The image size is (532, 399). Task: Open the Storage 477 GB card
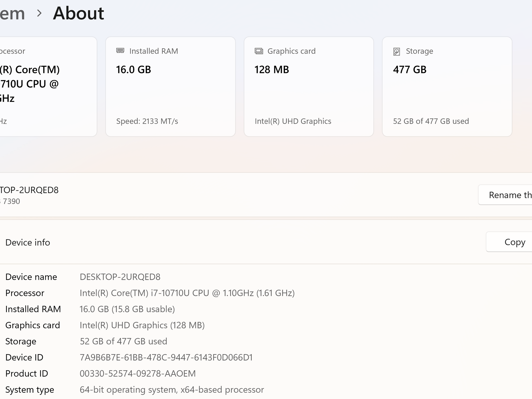point(447,87)
